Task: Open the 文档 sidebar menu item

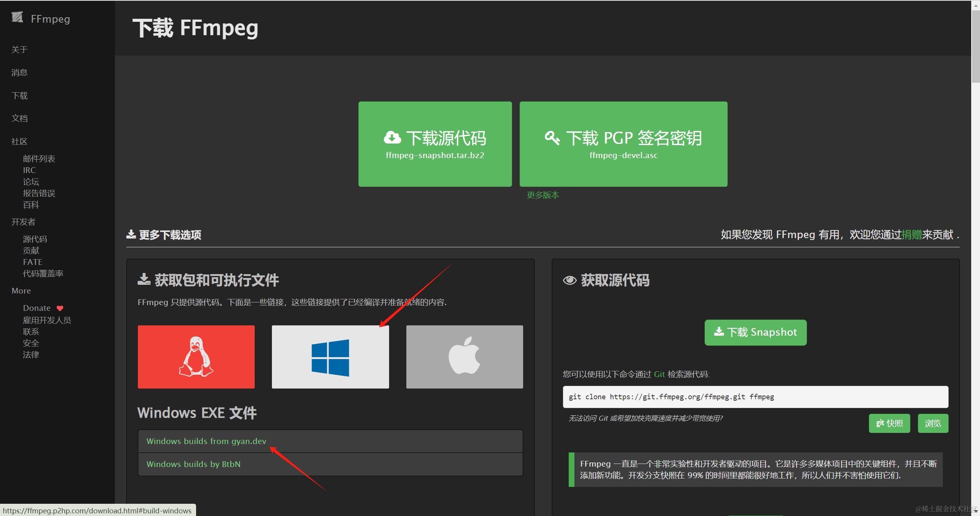Action: point(20,118)
